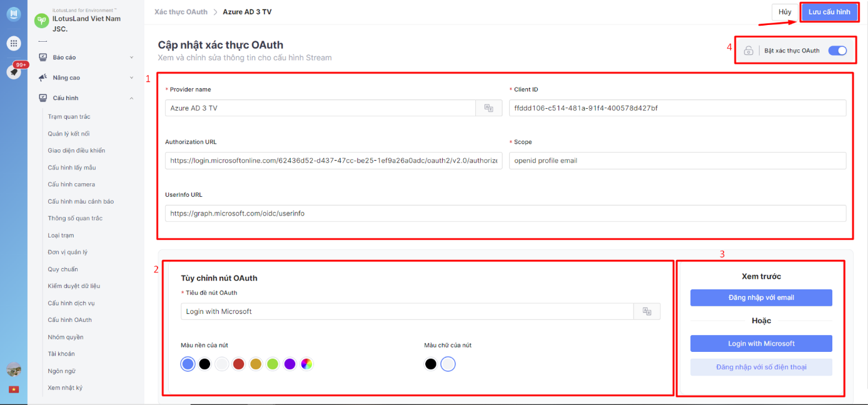Click the Client ID input field

pos(677,108)
